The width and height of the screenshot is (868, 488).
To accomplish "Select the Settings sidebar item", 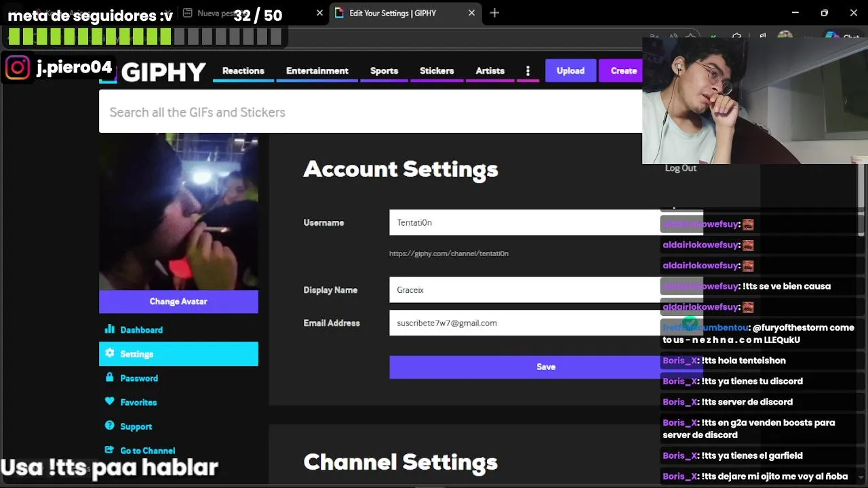I will click(x=178, y=354).
